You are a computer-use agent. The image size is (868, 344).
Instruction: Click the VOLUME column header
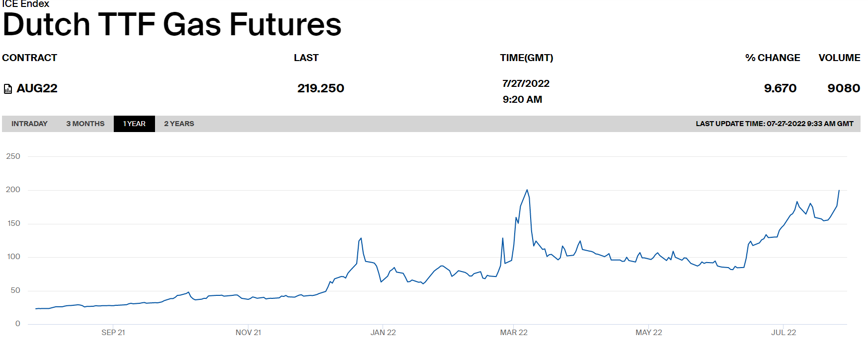coord(839,58)
